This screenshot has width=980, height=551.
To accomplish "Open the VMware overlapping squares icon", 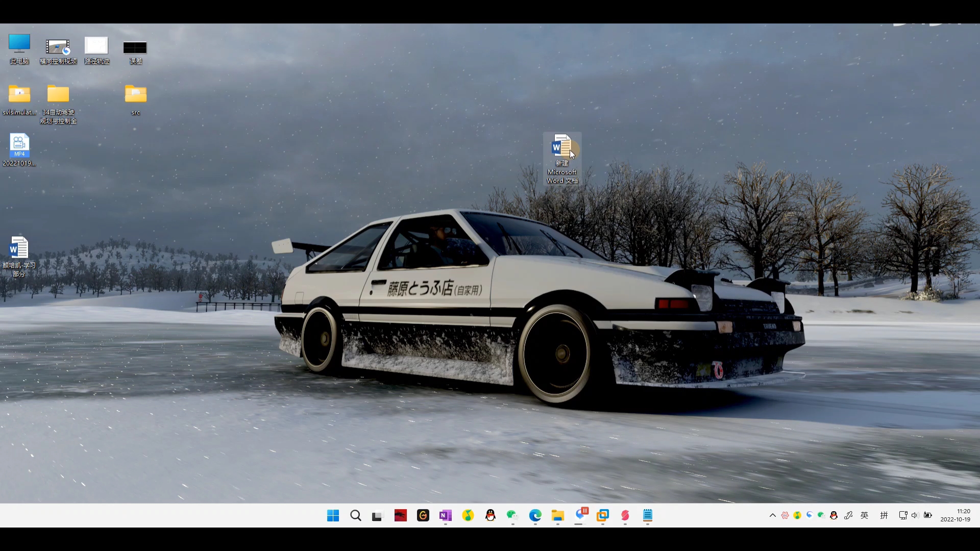I will pyautogui.click(x=603, y=516).
